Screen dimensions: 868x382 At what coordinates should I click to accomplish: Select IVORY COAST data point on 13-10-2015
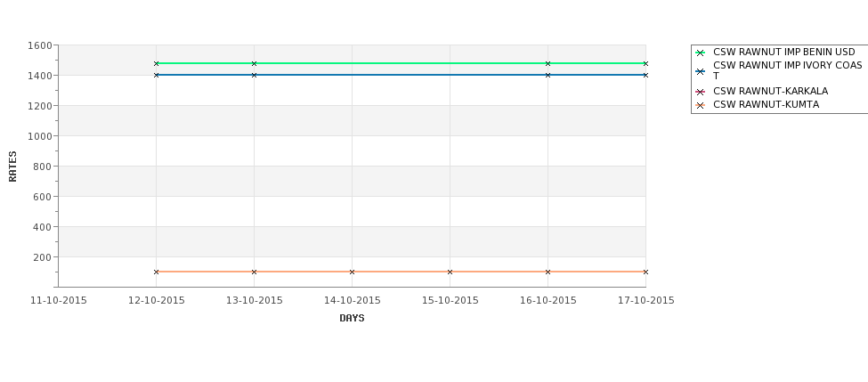(x=254, y=75)
